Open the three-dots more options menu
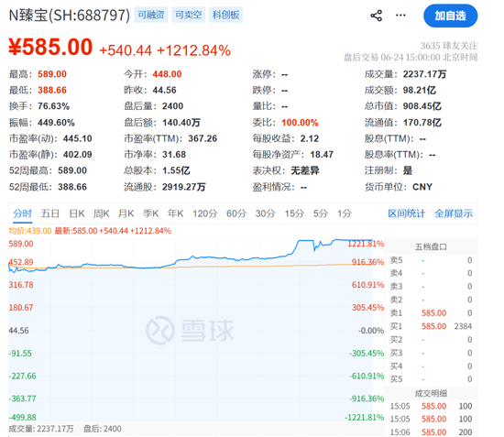Screen dimensions: 504x437 click(400, 15)
